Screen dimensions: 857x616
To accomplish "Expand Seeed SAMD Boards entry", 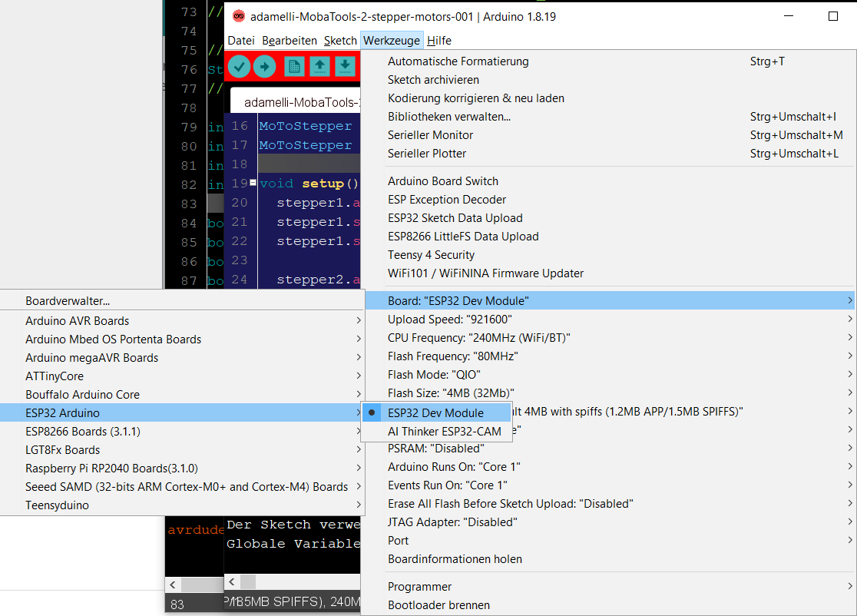I will [x=182, y=486].
